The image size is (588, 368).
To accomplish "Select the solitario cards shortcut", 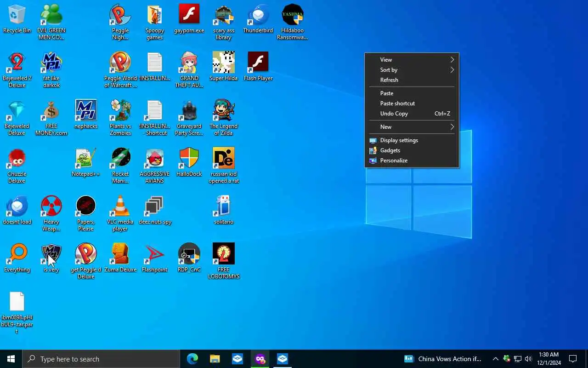I will 224,211.
